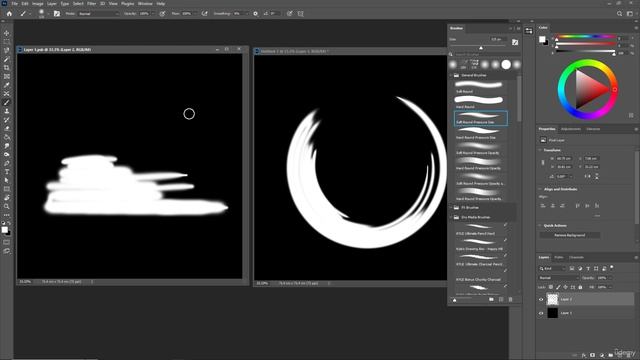Open the Window menu

(x=145, y=4)
